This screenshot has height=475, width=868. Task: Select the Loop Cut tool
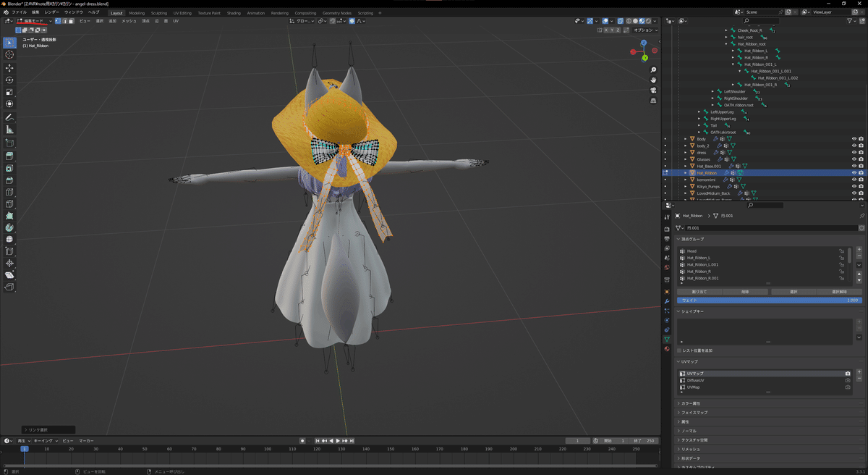coord(9,193)
